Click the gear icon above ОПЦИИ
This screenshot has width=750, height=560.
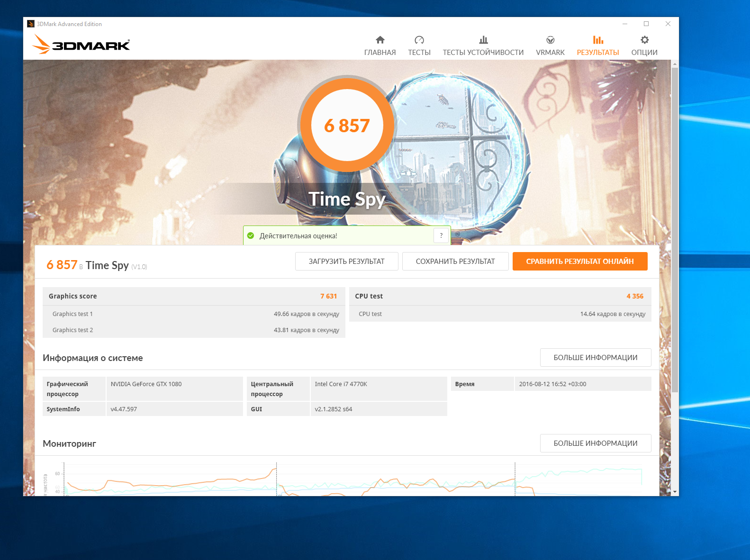[x=644, y=40]
